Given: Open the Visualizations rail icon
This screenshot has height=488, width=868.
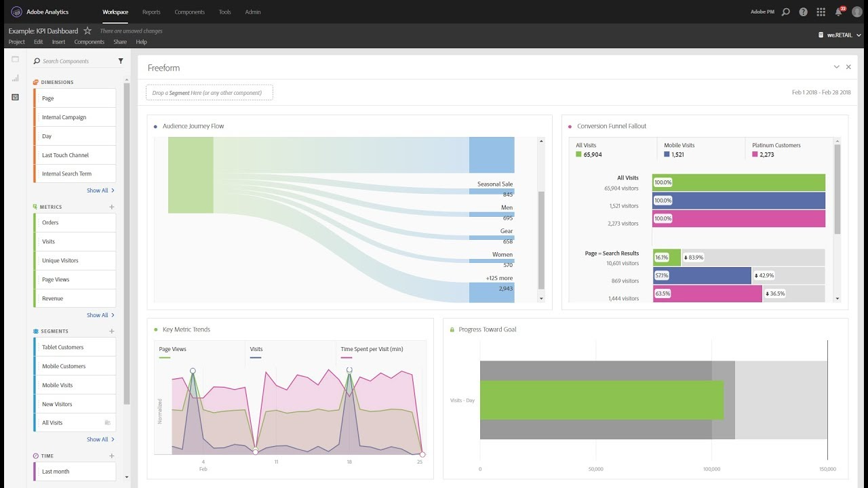Looking at the screenshot, I should (x=15, y=79).
